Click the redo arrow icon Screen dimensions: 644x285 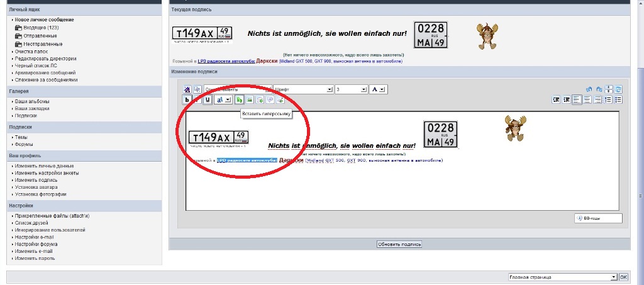[599, 89]
